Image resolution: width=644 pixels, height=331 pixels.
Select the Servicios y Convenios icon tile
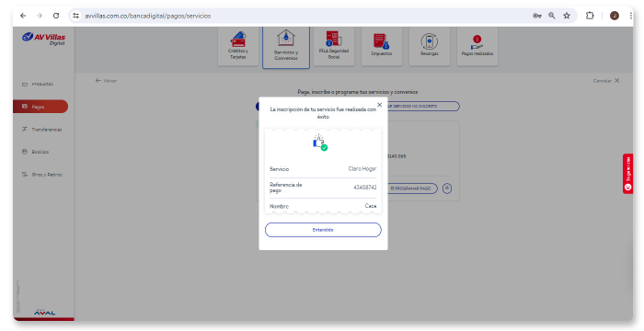click(x=286, y=47)
